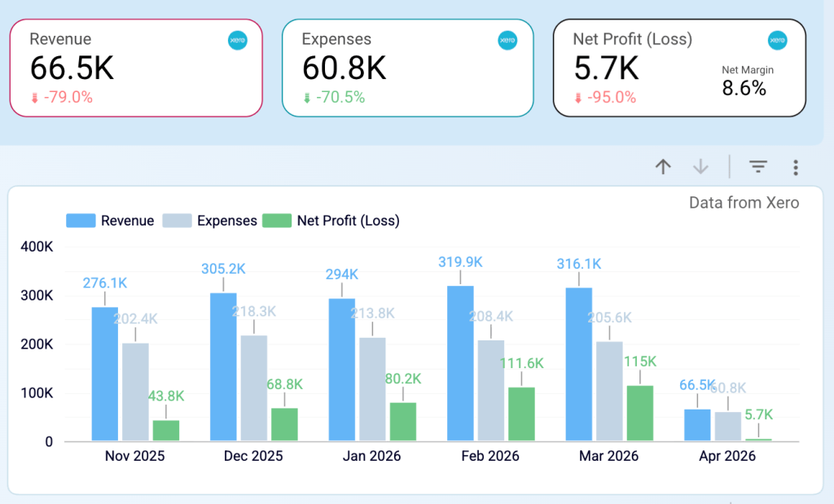Select the Revenue summary card showing 66.5K
Screen dimensions: 834x504
pyautogui.click(x=136, y=68)
